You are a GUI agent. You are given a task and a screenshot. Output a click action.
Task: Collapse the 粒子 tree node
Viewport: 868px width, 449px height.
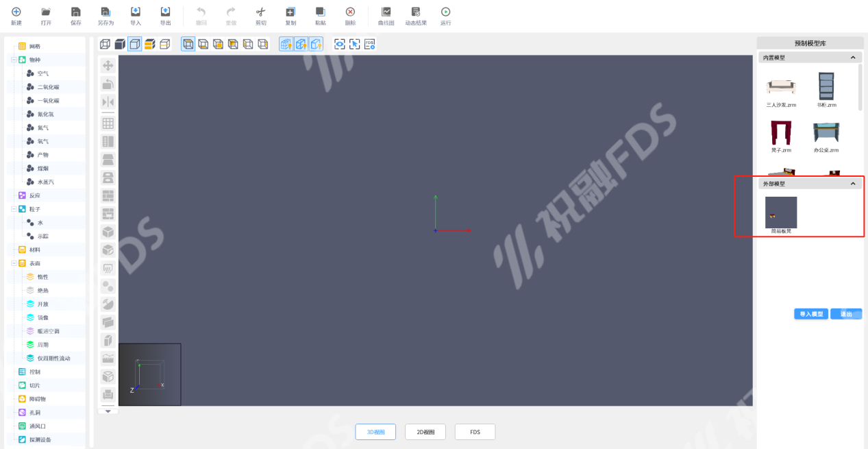(x=13, y=209)
